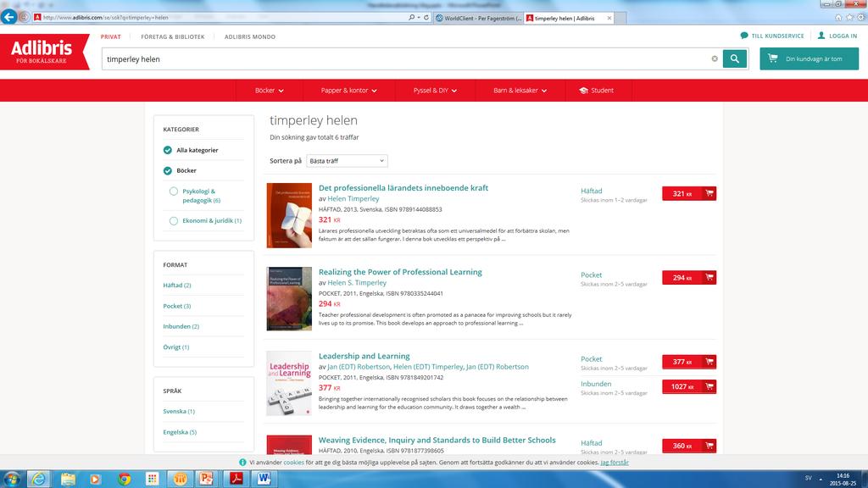This screenshot has height=488, width=868.
Task: Open 'Realizing the Power of Professional Learning'
Action: tap(400, 272)
